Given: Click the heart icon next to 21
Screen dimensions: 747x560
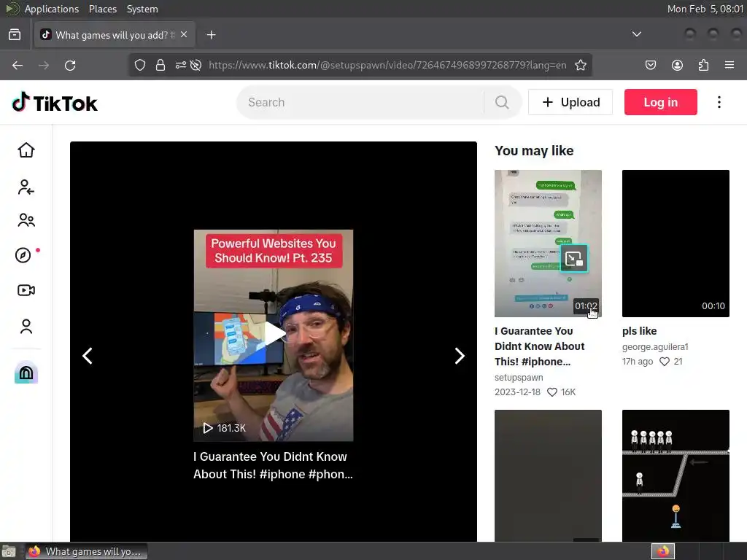Looking at the screenshot, I should coord(665,362).
